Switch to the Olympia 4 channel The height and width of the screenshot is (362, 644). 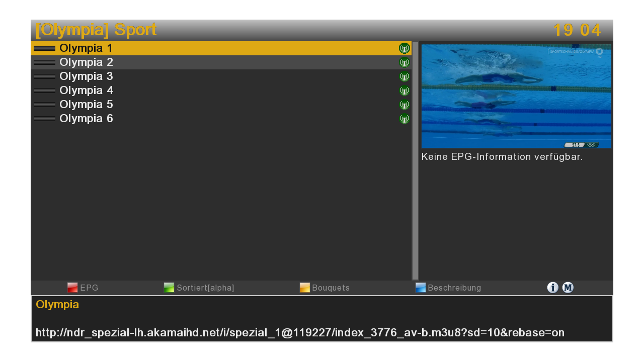tap(86, 90)
